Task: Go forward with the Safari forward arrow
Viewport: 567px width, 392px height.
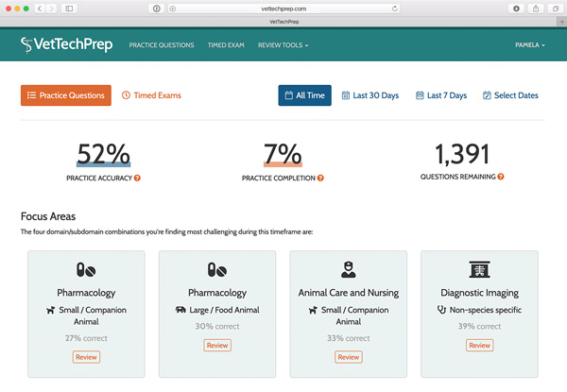Action: pos(52,9)
